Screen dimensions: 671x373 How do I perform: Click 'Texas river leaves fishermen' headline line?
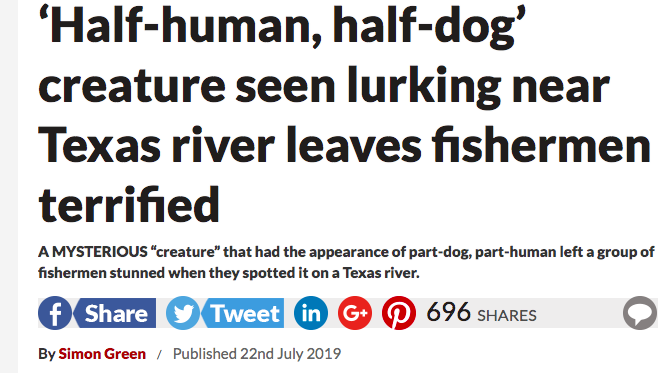click(x=344, y=145)
